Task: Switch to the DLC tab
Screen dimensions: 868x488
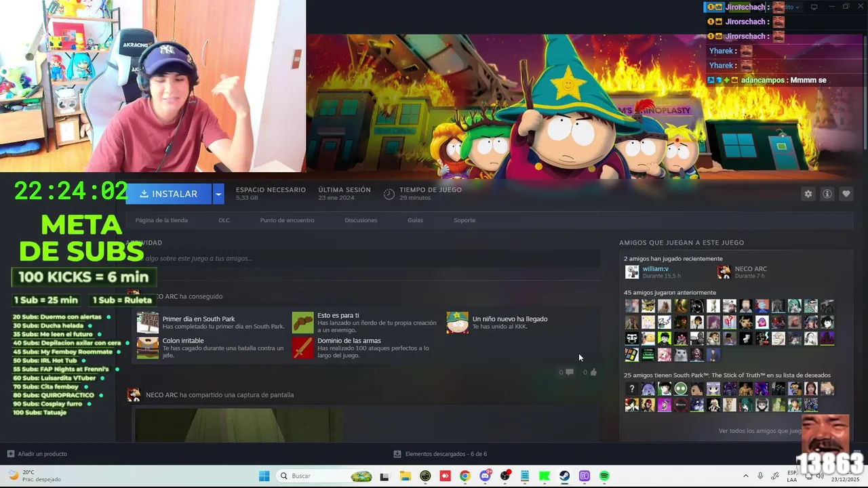Action: (224, 220)
